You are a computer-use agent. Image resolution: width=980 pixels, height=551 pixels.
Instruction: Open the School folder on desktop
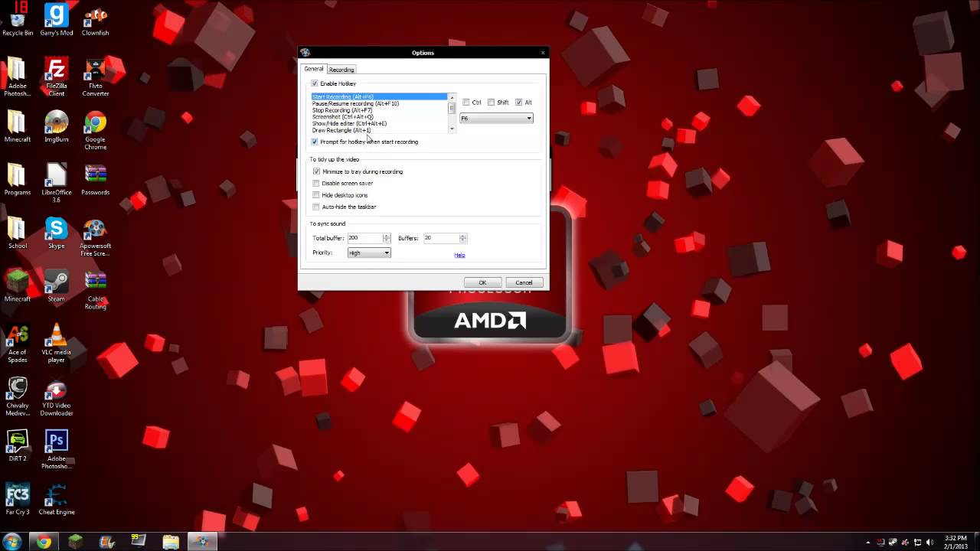(18, 233)
